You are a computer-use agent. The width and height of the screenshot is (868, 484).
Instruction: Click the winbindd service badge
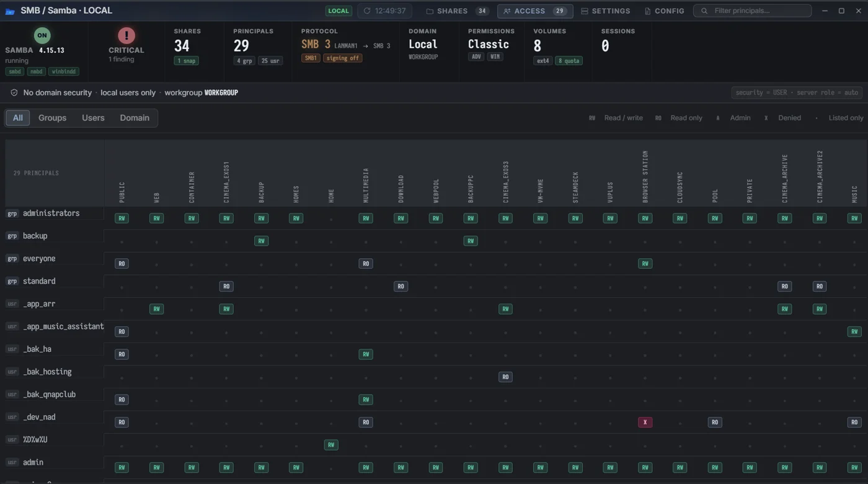64,71
